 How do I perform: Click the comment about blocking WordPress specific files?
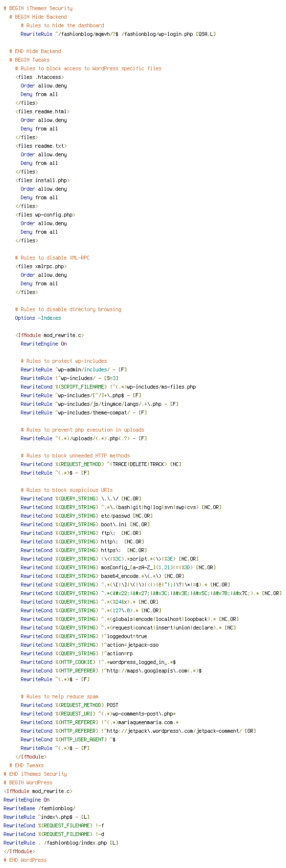[88, 68]
